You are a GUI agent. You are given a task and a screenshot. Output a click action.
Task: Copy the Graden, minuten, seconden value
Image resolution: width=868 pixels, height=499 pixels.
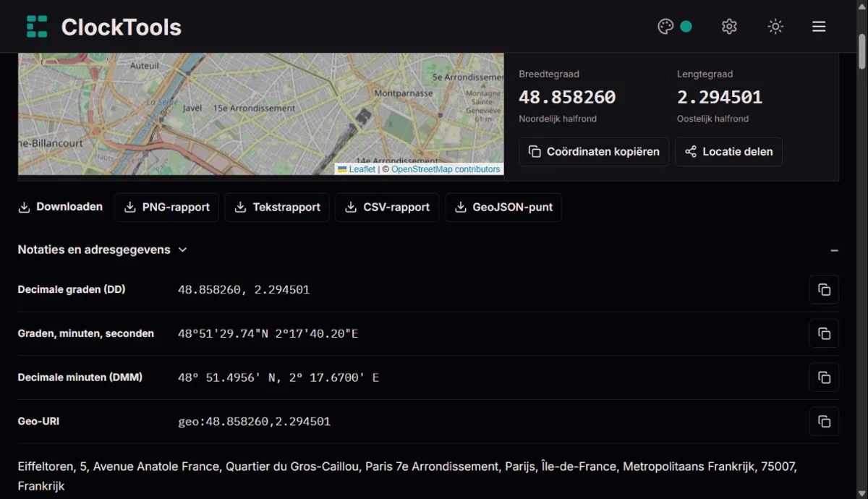point(824,334)
